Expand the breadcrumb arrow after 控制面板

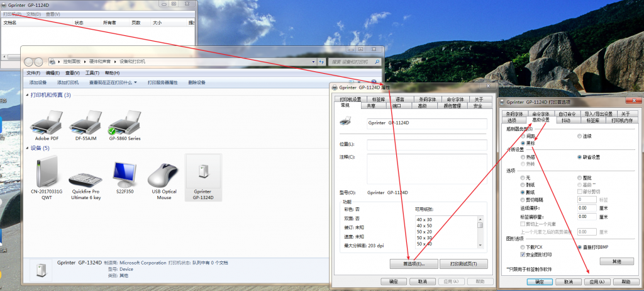pos(85,62)
